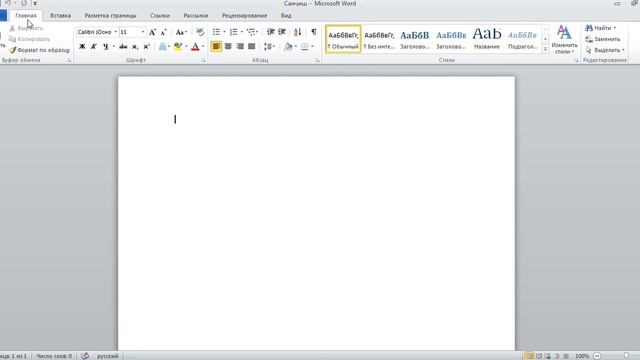The height and width of the screenshot is (360, 640).
Task: Click the Bullets list icon
Action: (x=216, y=32)
